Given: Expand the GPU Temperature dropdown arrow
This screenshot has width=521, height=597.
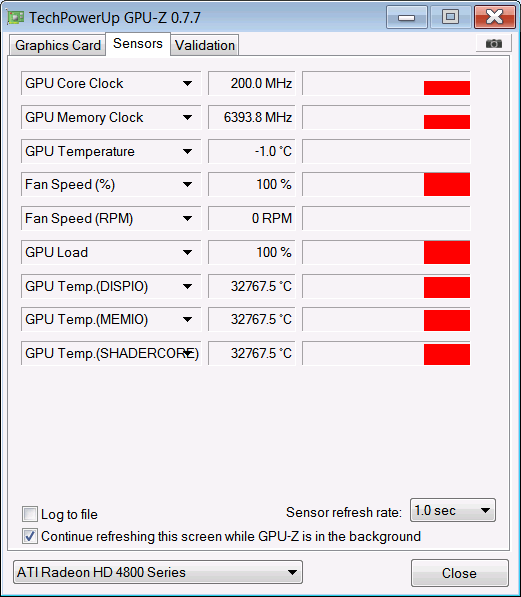Looking at the screenshot, I should click(x=187, y=151).
